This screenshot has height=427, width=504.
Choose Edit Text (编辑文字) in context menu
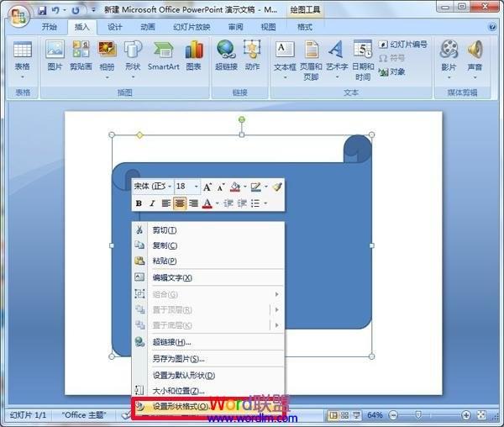coord(208,277)
